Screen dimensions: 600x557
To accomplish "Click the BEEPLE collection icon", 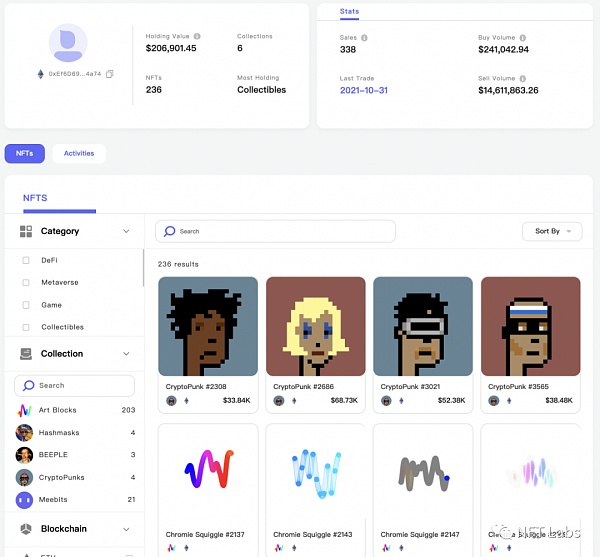I will point(24,454).
